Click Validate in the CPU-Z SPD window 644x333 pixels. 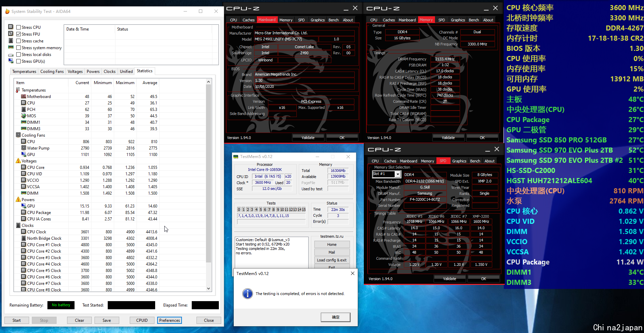450,279
